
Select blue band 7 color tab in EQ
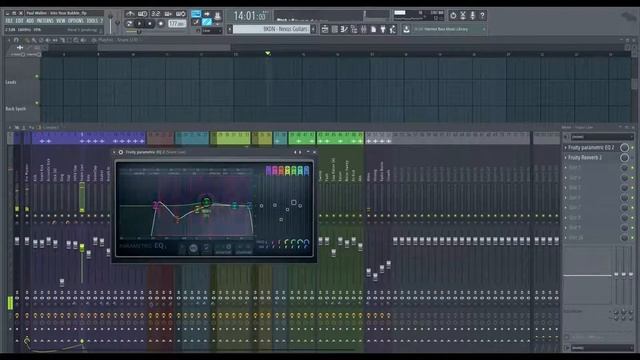click(307, 170)
